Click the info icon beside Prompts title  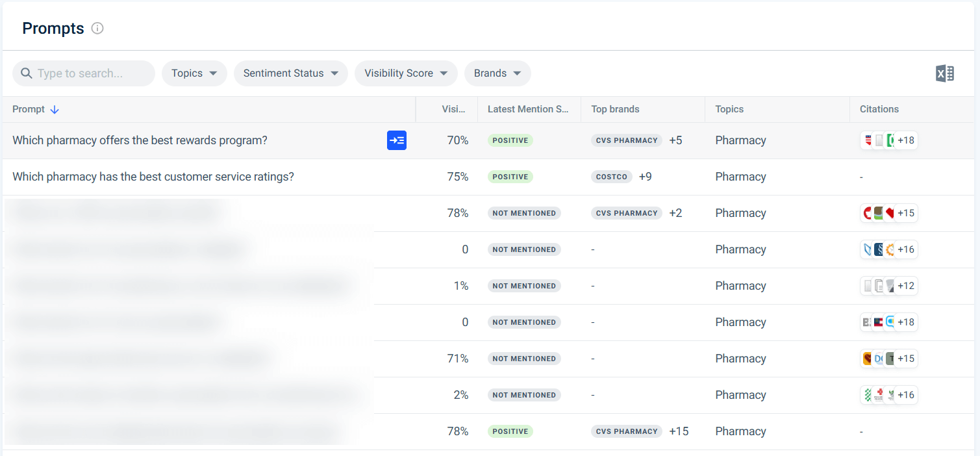pyautogui.click(x=97, y=28)
